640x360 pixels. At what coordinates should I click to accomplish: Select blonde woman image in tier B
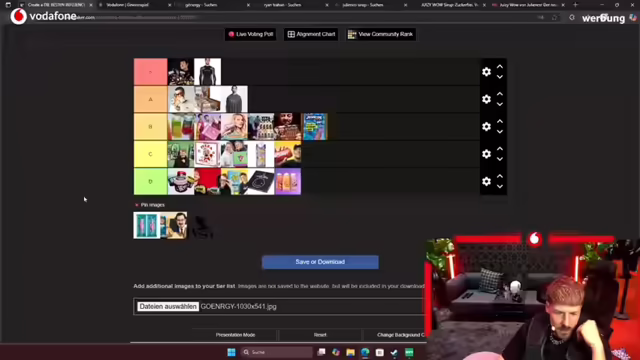[234, 127]
